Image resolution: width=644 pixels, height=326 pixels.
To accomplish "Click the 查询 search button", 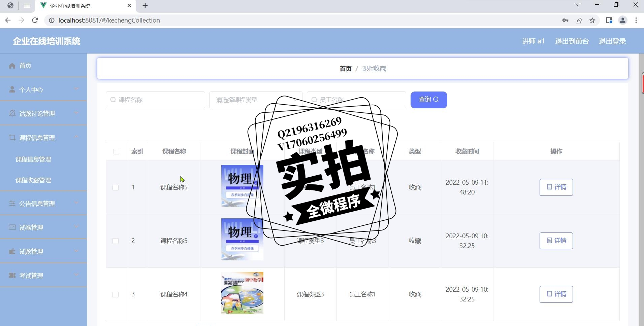I will point(429,100).
